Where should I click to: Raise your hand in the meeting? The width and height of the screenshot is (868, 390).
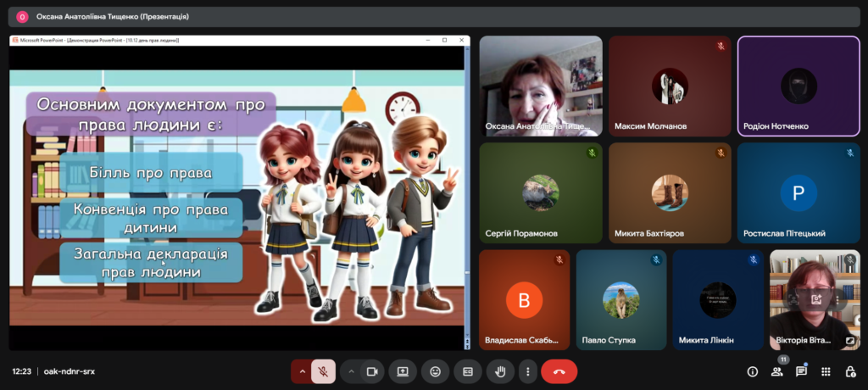(500, 371)
